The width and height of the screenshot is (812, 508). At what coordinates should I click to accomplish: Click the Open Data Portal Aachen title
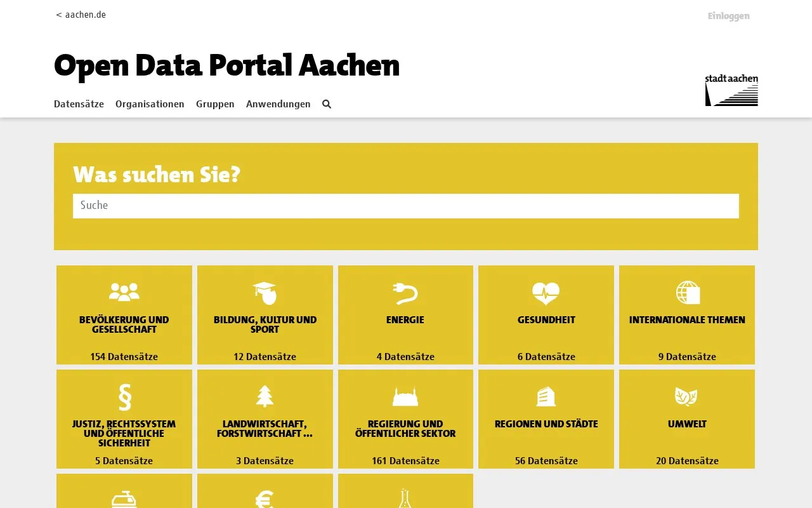227,65
